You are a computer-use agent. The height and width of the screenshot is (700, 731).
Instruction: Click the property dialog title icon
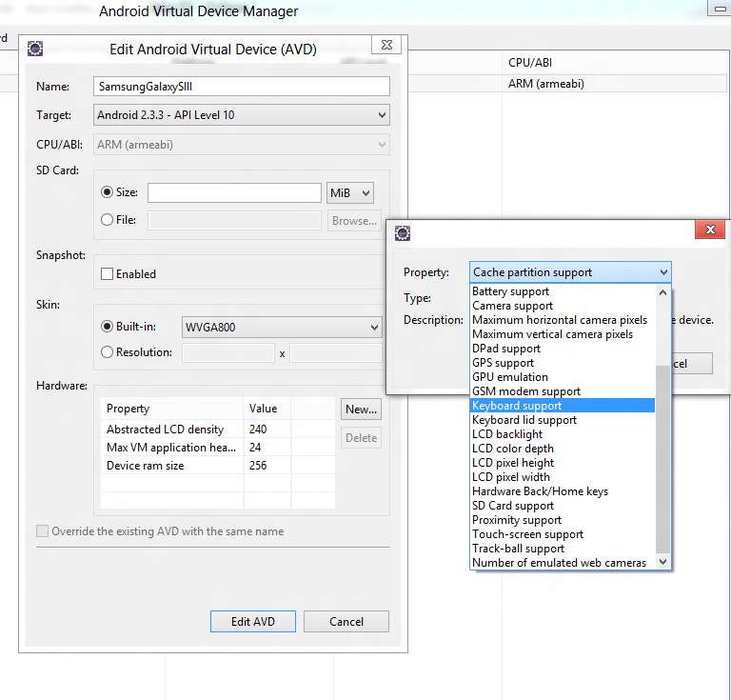pyautogui.click(x=403, y=232)
